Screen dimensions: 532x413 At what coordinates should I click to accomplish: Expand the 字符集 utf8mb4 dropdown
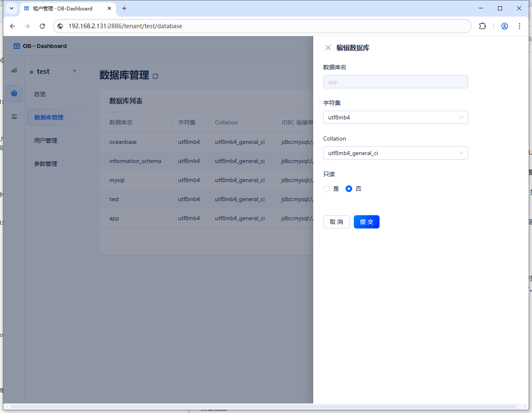(395, 117)
